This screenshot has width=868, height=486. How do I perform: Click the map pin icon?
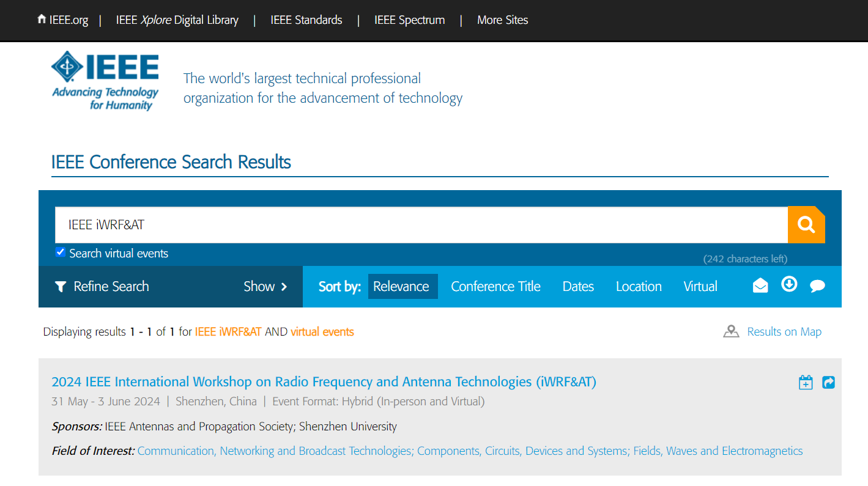click(x=731, y=332)
